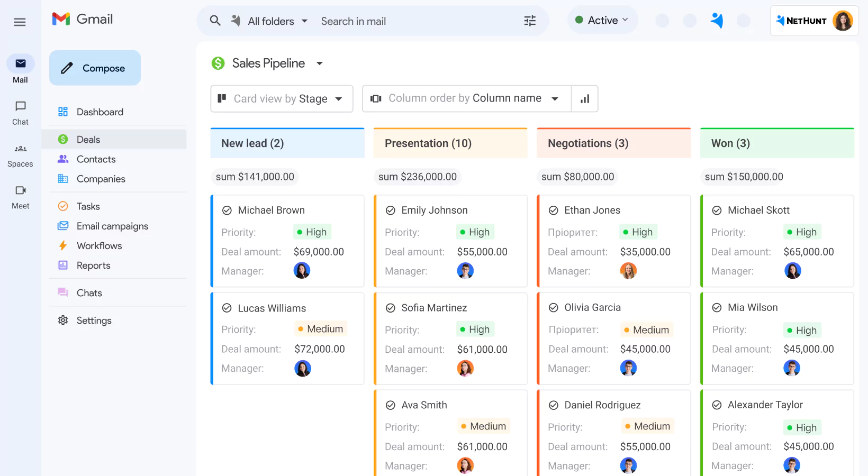
Task: Open the Companies section
Action: click(101, 179)
